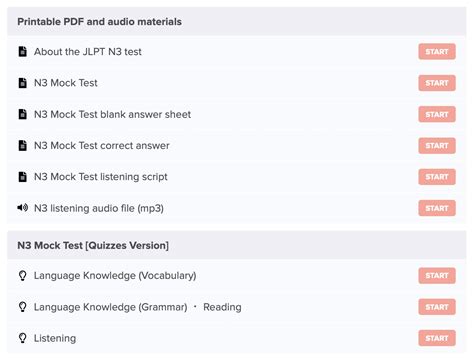The height and width of the screenshot is (364, 474).
Task: Start the Listening quiz
Action: (437, 338)
